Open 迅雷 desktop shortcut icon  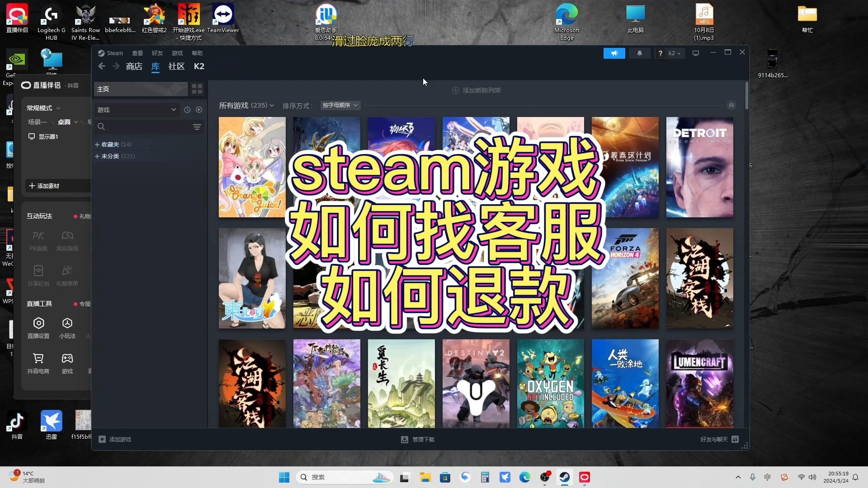point(52,421)
